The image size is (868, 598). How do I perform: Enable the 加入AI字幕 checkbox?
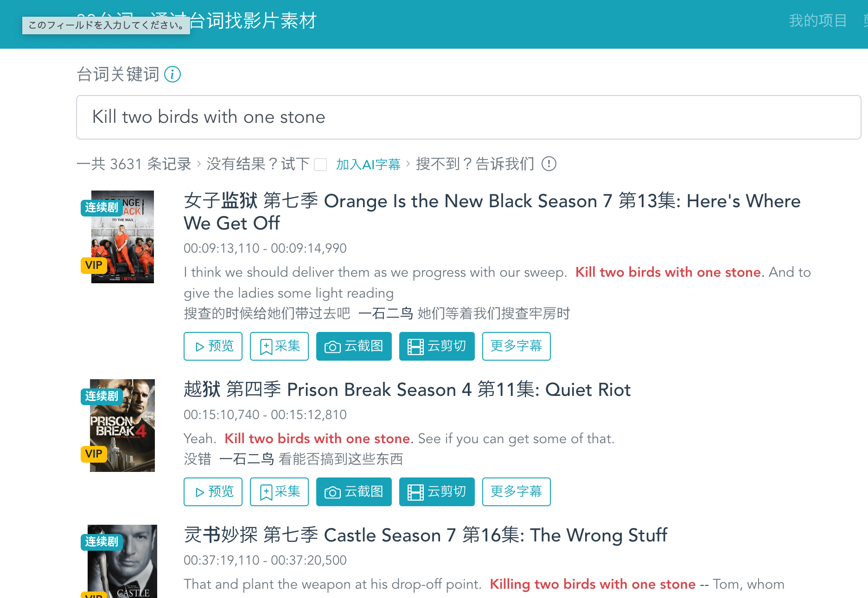[x=320, y=165]
